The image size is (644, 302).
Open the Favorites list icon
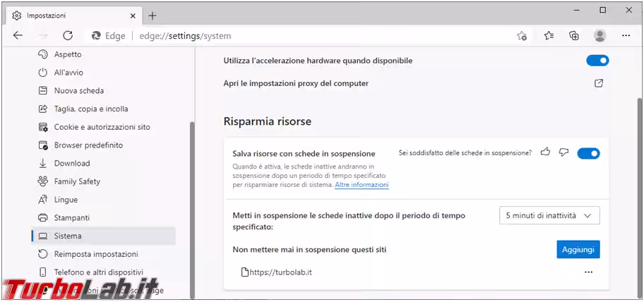549,35
